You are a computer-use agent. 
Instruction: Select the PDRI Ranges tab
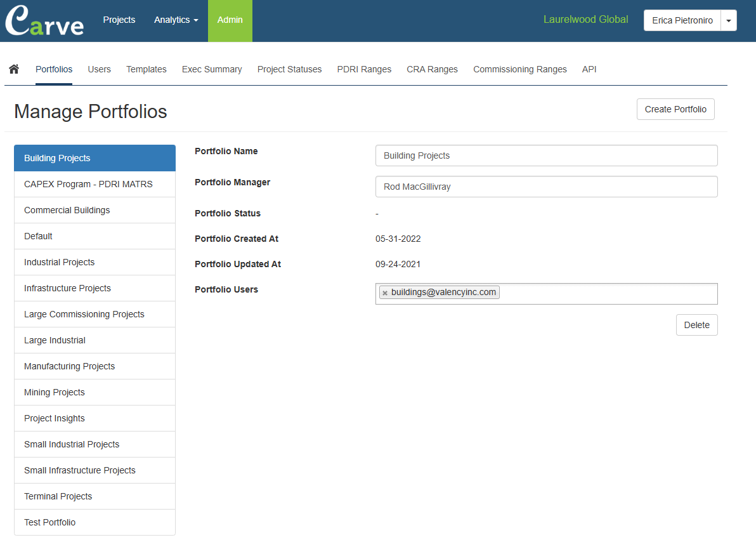click(364, 69)
